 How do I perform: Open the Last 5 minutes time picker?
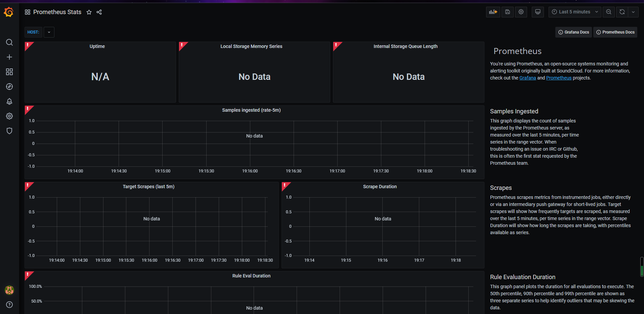point(574,12)
